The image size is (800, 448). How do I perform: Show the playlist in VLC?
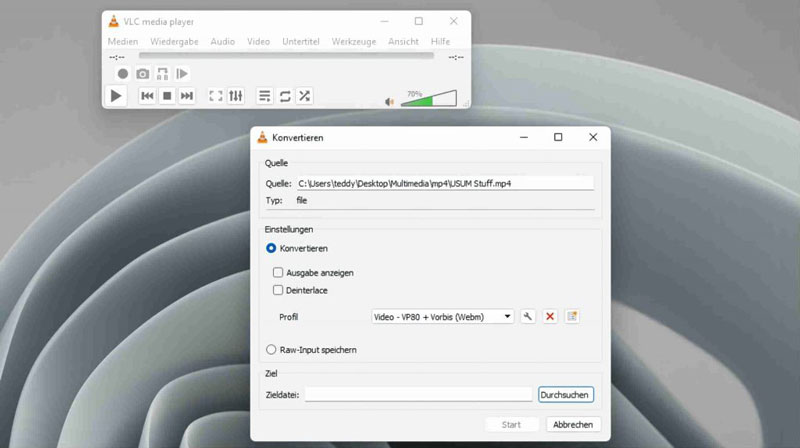coord(264,96)
